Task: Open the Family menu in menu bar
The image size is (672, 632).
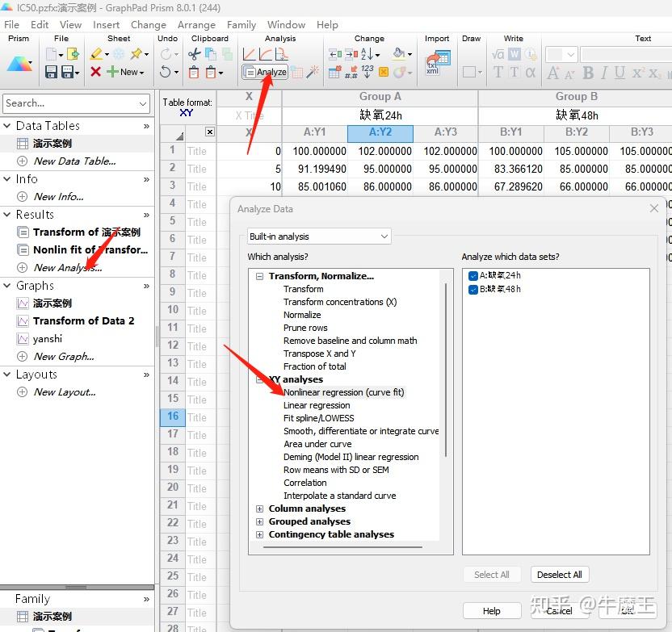Action: [241, 25]
